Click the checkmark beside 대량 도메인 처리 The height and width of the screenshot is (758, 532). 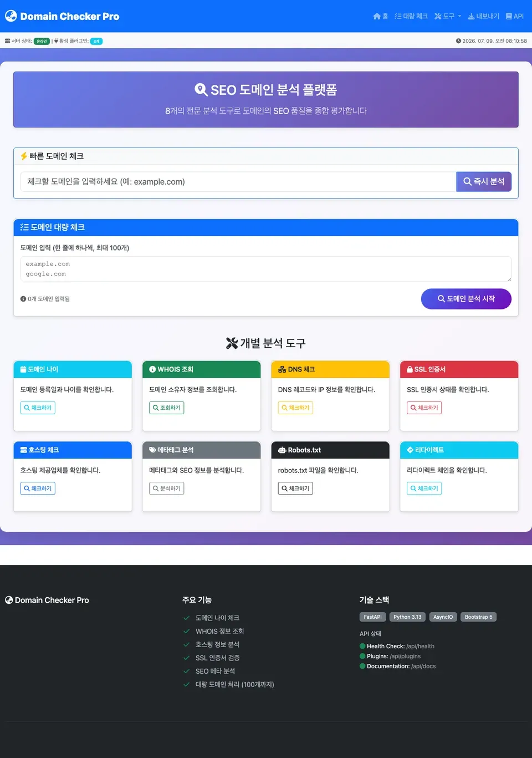[x=187, y=684]
